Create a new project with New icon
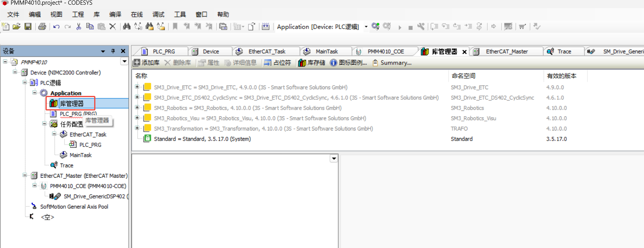644x248 pixels. click(x=5, y=26)
